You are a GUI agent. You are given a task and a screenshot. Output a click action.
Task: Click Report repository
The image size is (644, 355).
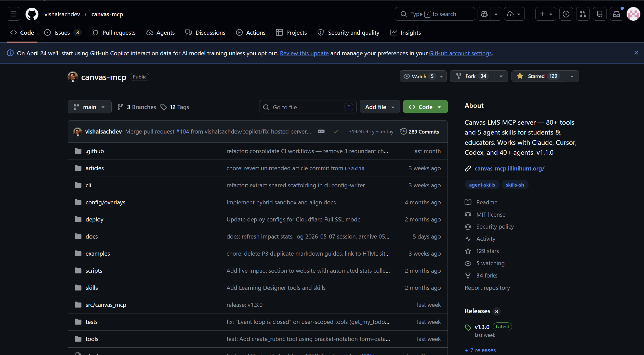click(487, 288)
